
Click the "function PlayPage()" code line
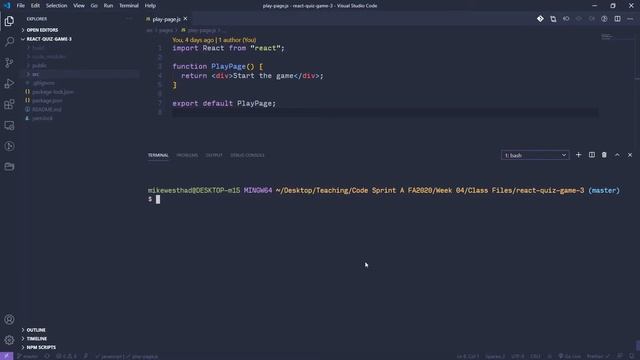point(218,67)
